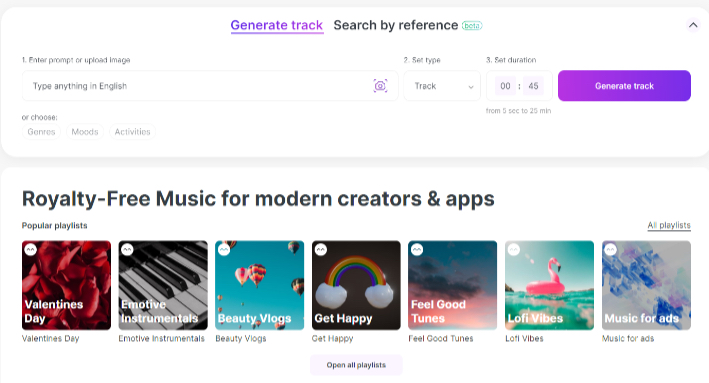The image size is (709, 383).
Task: Click the Popular playlists heading
Action: [55, 225]
